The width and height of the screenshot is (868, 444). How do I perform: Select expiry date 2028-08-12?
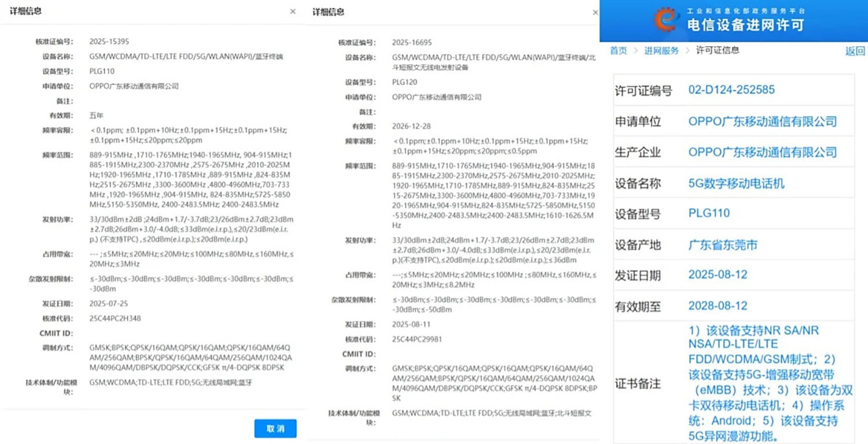718,306
